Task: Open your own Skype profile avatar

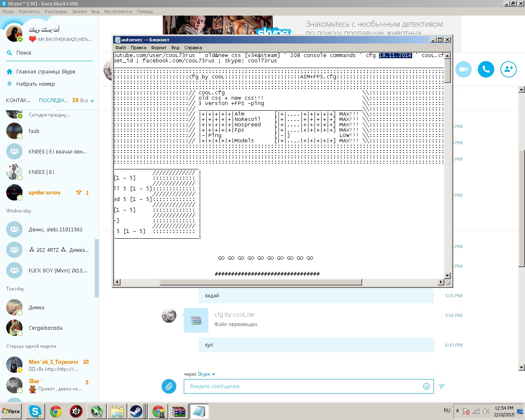Action: click(14, 33)
